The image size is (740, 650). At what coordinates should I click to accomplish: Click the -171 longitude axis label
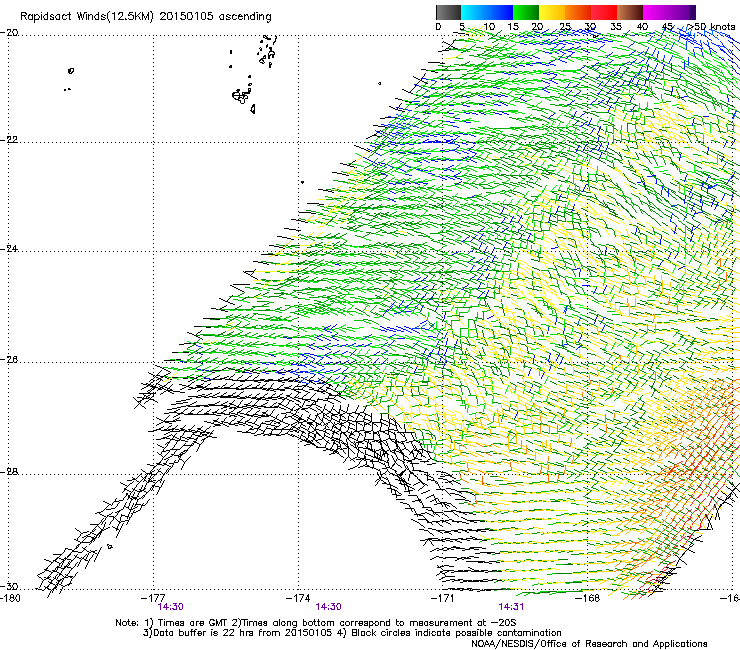[443, 598]
